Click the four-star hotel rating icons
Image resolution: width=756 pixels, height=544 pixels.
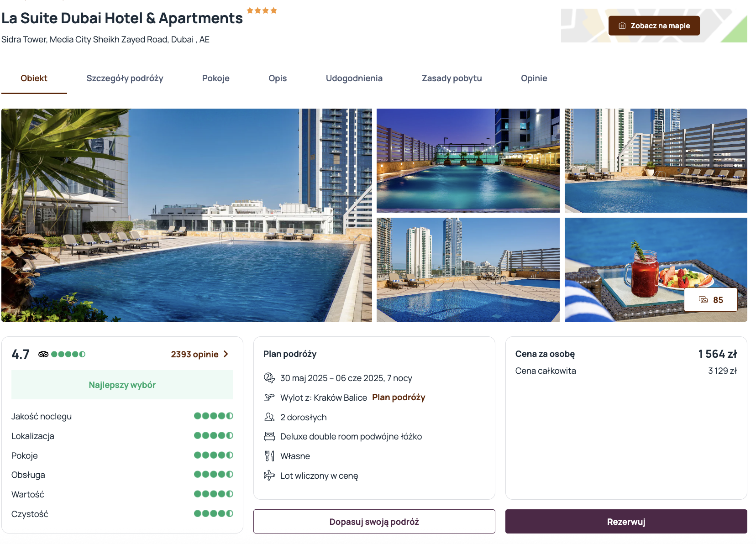coord(262,10)
